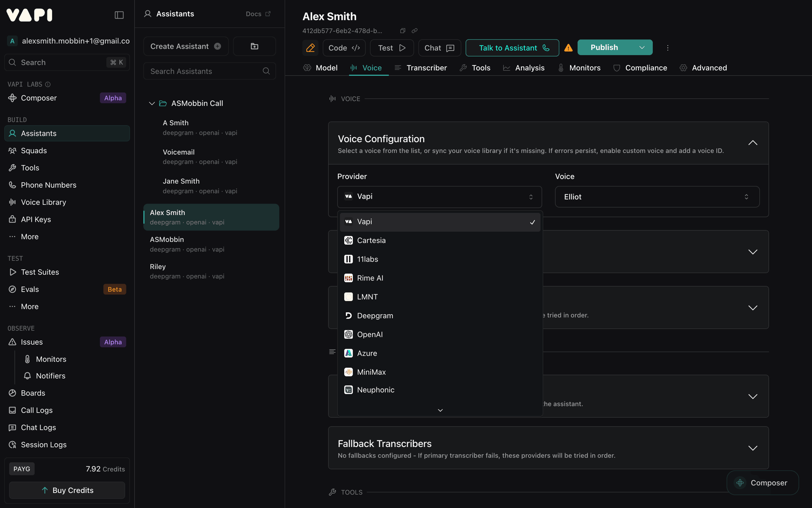Click the VAPI Labs info icon
This screenshot has height=508, width=812.
pos(48,84)
